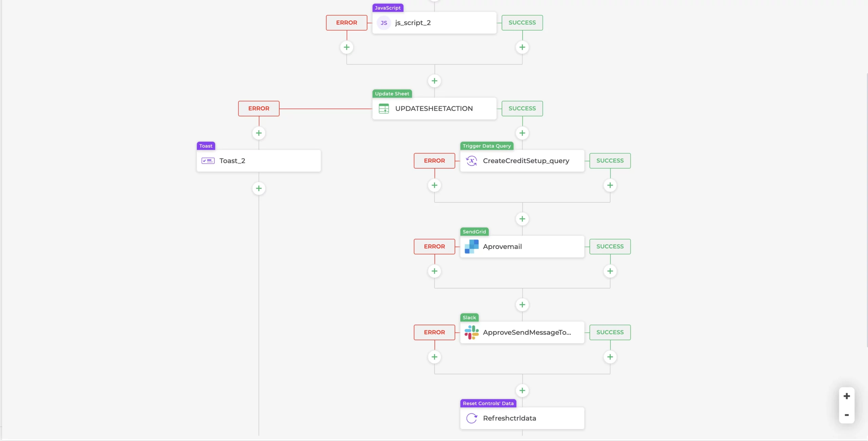Viewport: 868px width, 441px height.
Task: Click the SendGrid icon on Aprovemail node
Action: click(x=471, y=247)
